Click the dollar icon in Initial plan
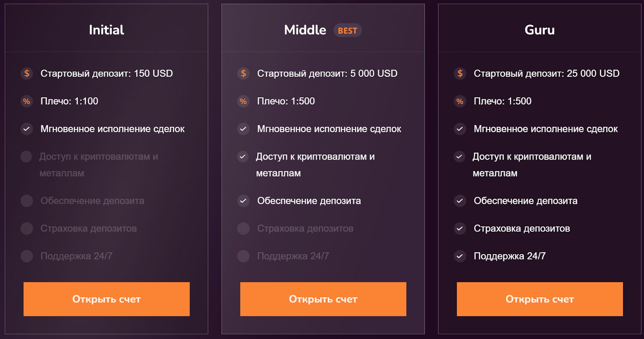 click(27, 74)
